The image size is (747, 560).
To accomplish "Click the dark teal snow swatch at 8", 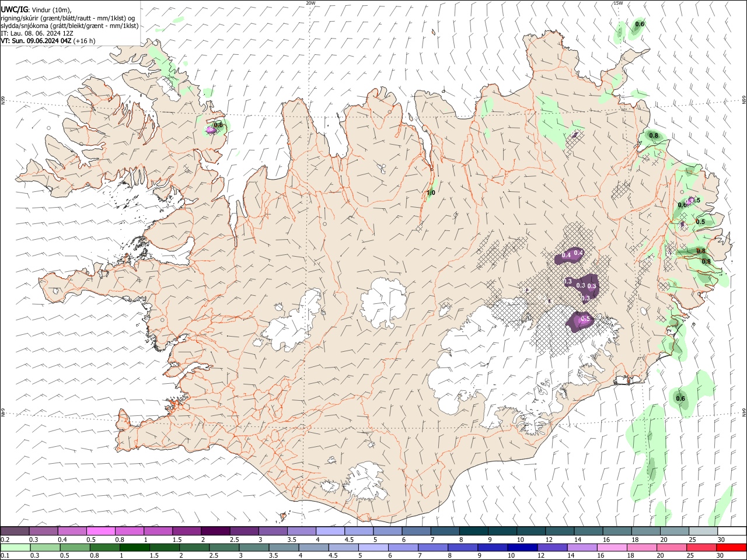I will click(x=473, y=531).
